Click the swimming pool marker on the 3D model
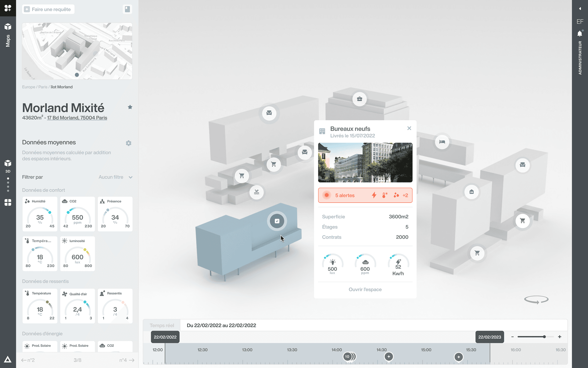The height and width of the screenshot is (368, 588). (257, 192)
